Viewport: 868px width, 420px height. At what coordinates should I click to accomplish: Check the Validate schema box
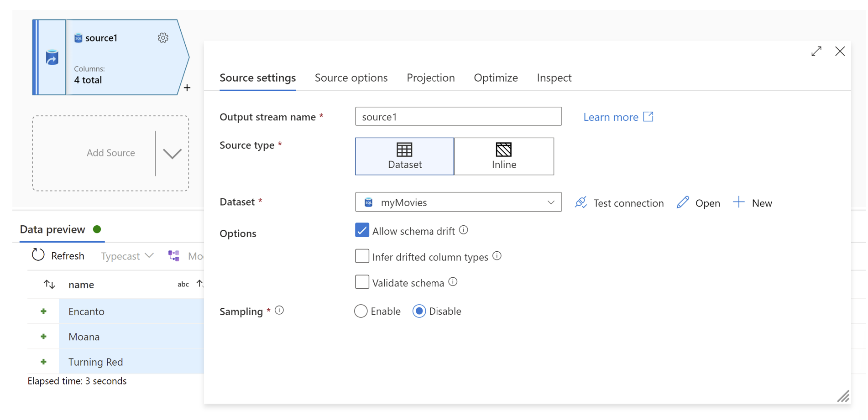pyautogui.click(x=362, y=282)
